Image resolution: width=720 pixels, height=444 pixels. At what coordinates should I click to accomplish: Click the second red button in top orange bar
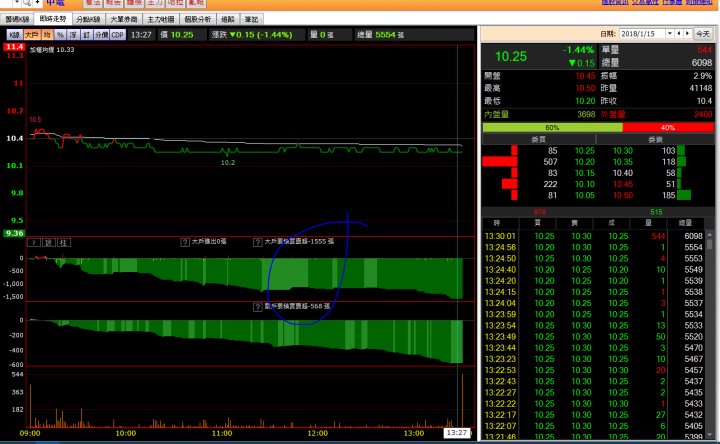[113, 3]
